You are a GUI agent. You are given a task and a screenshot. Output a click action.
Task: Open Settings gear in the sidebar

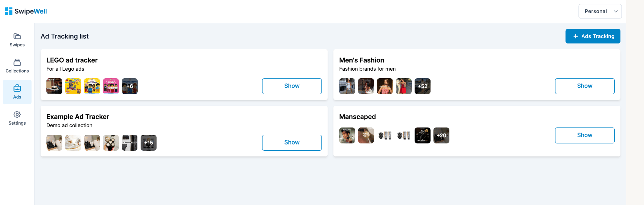[x=17, y=114]
